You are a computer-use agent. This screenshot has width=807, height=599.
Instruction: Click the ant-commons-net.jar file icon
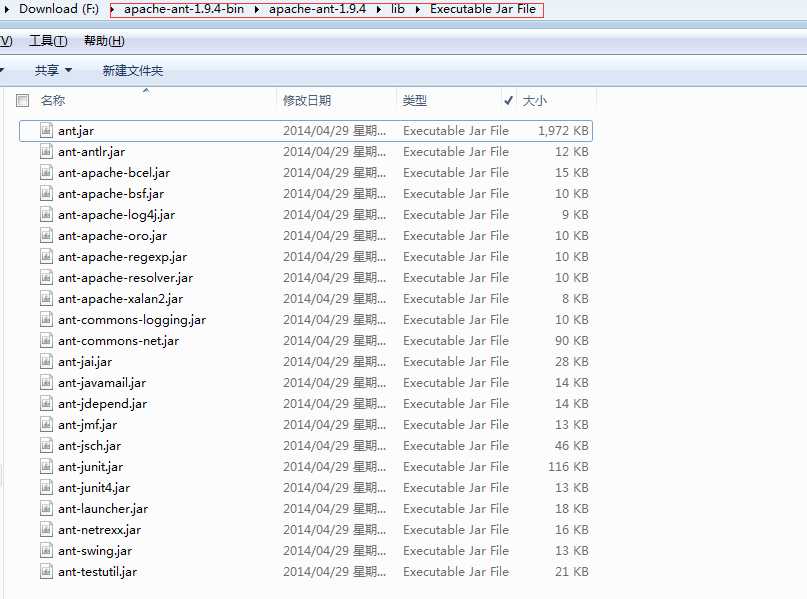point(46,341)
